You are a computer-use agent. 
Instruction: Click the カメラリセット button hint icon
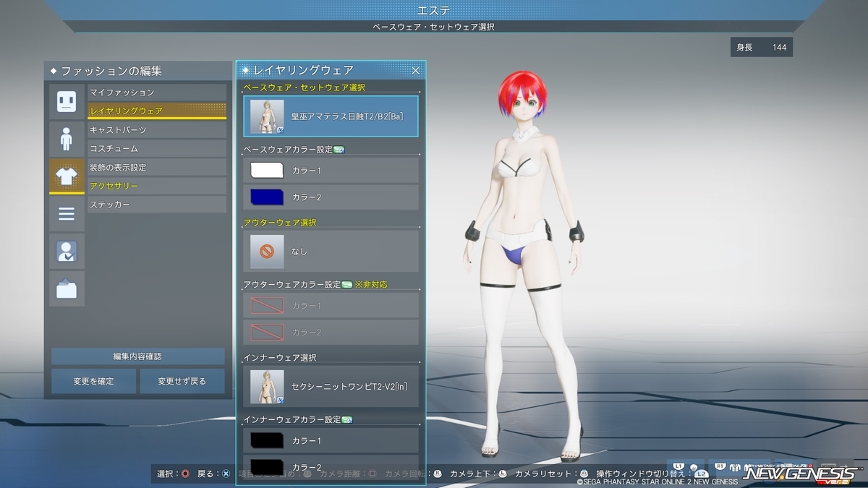pyautogui.click(x=584, y=474)
